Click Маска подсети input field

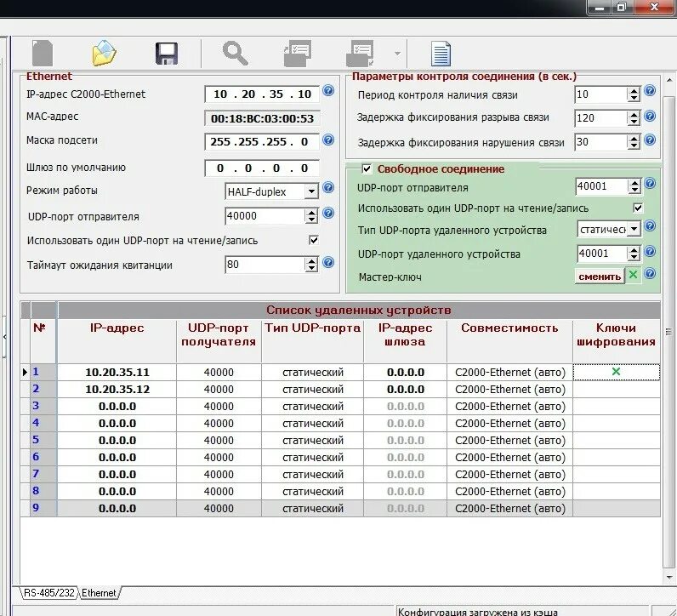pyautogui.click(x=262, y=142)
